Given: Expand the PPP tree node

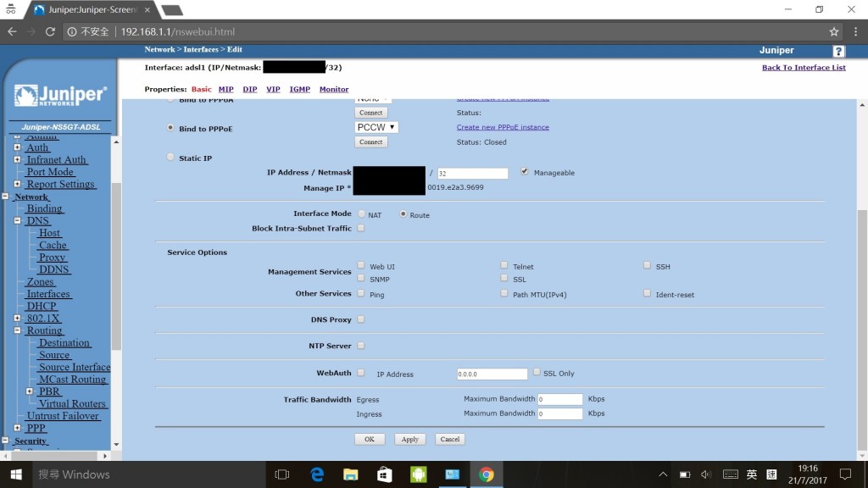Looking at the screenshot, I should (17, 428).
